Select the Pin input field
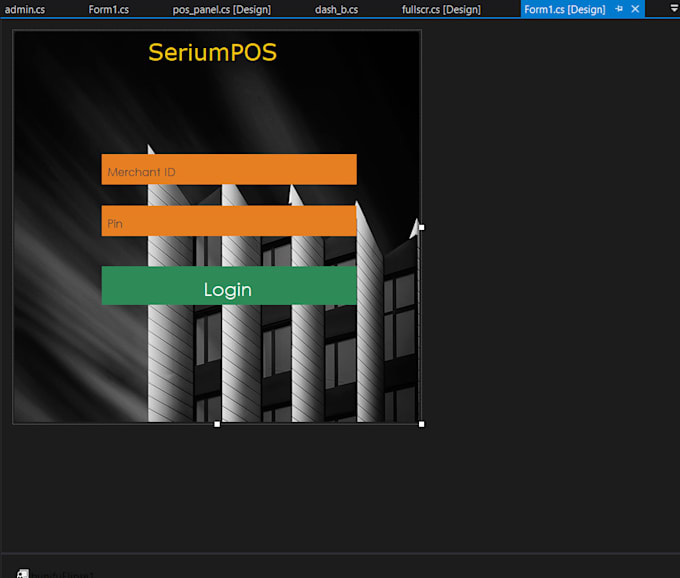This screenshot has height=578, width=680. click(229, 221)
